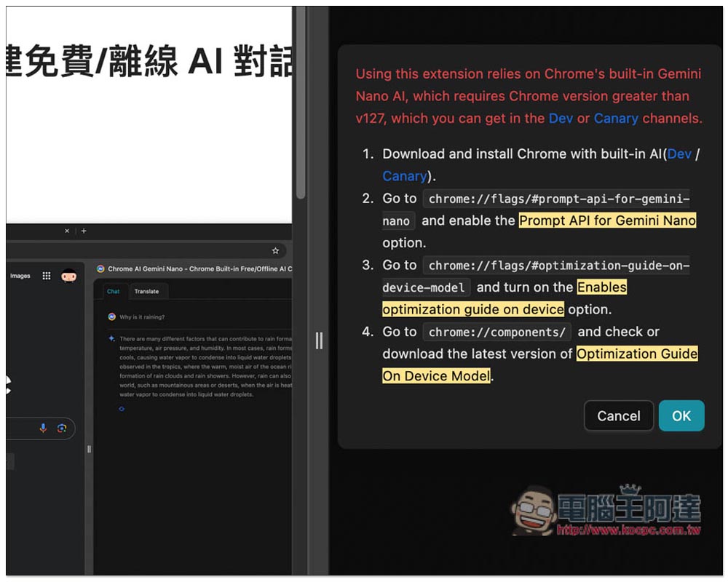Click the large split-pane divider handle
Image resolution: width=728 pixels, height=582 pixels.
(319, 340)
